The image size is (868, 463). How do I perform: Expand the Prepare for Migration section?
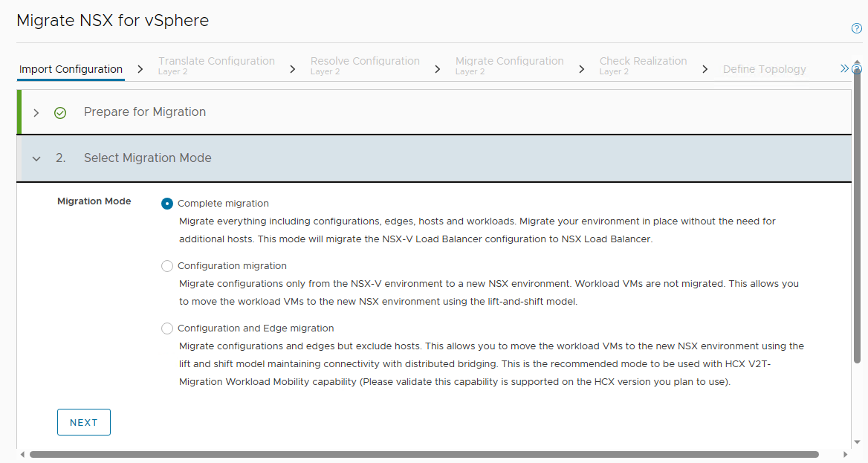36,113
